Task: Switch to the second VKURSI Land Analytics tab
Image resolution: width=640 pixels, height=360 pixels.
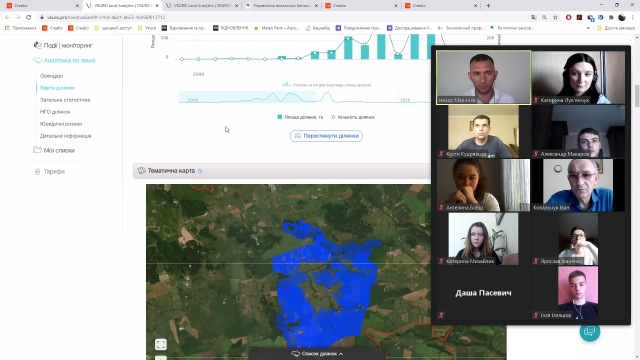Action: pos(202,6)
